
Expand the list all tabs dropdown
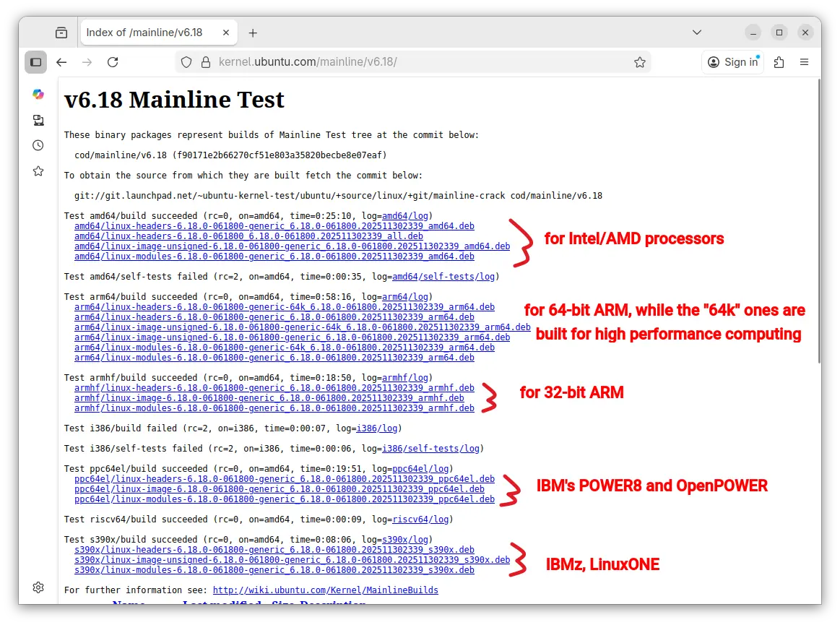[697, 33]
